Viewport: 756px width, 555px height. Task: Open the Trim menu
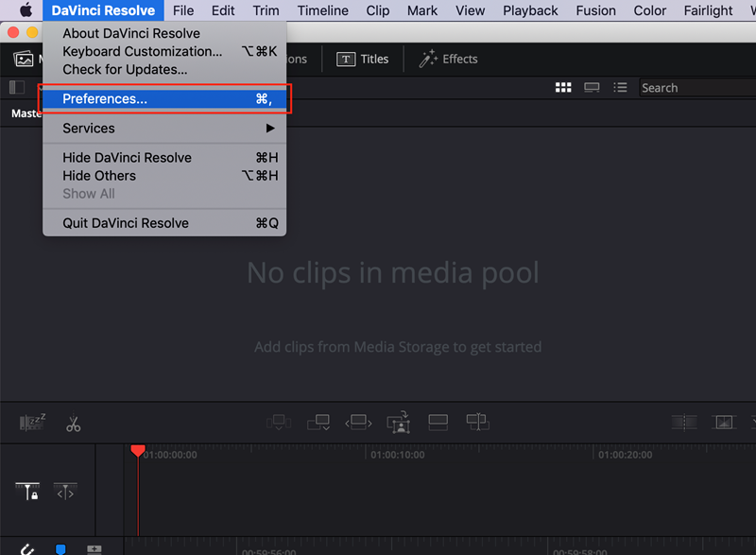click(266, 10)
